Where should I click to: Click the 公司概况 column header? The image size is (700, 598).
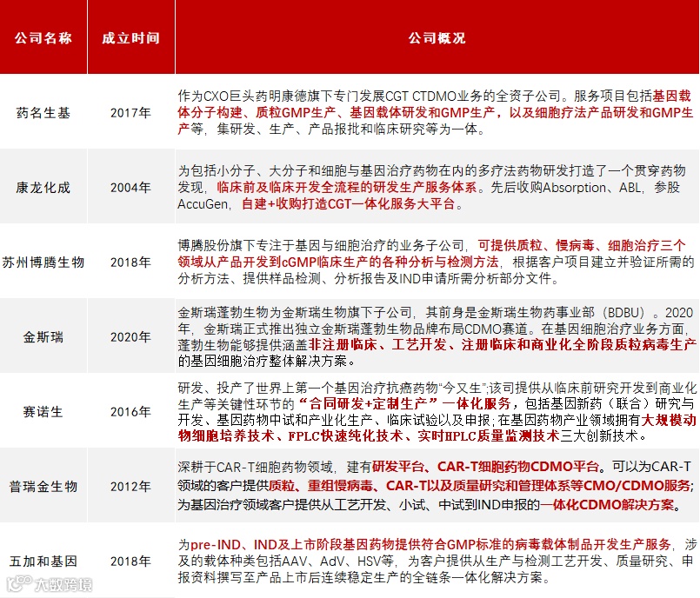pos(437,38)
